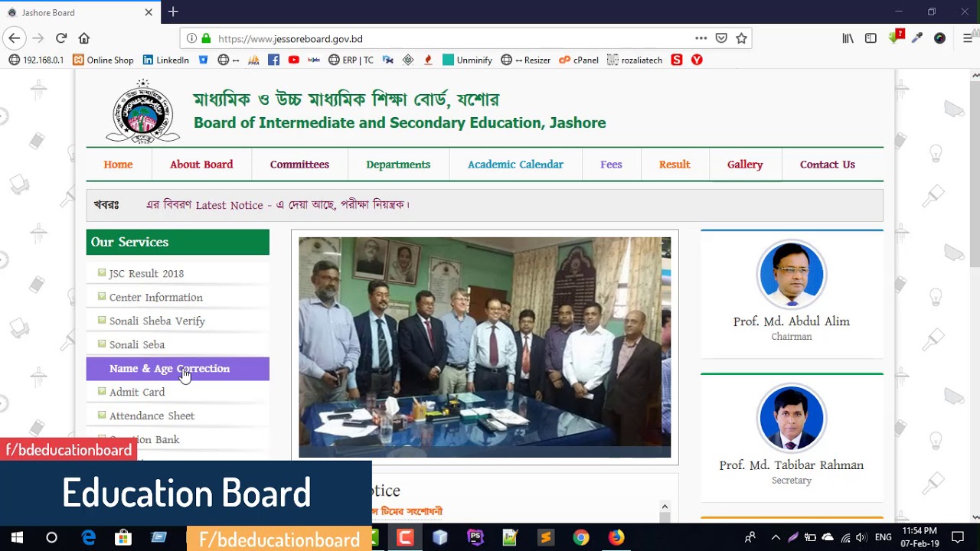Open the Firefox hamburger menu
This screenshot has width=980, height=551.
pos(968,38)
